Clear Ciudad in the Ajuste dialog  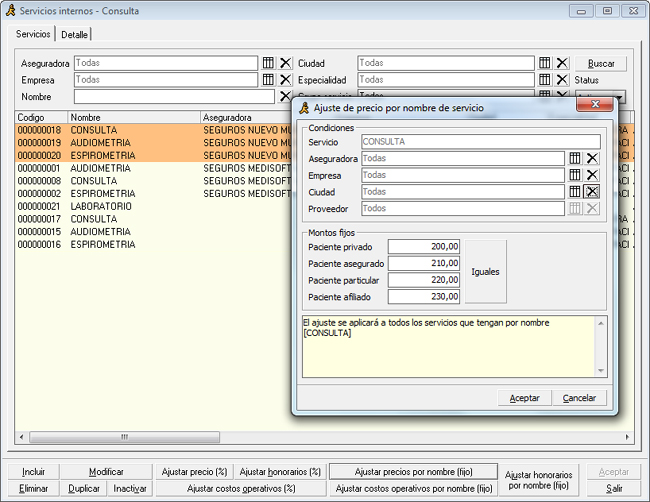click(x=592, y=192)
